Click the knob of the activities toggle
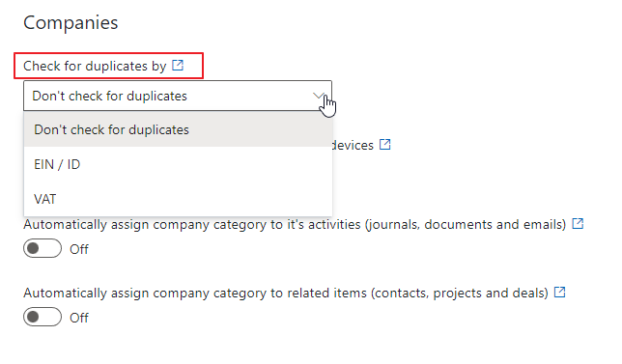This screenshot has height=364, width=622. 33,248
